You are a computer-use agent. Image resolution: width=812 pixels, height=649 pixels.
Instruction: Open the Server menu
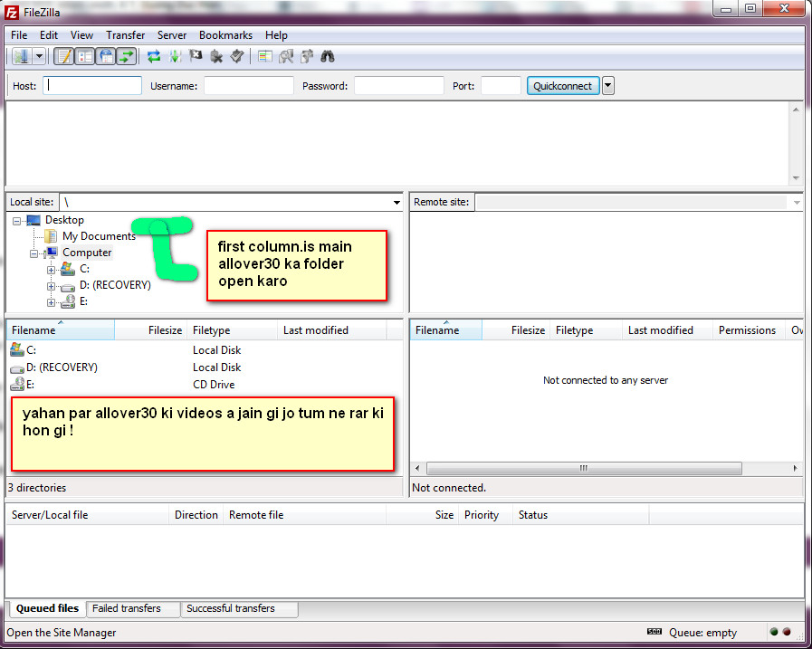(172, 35)
